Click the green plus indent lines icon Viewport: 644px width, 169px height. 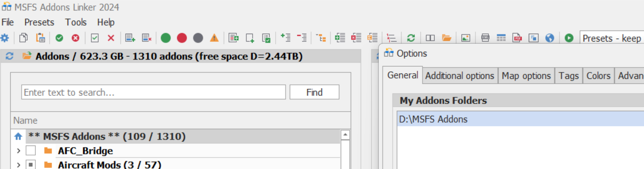pos(286,37)
